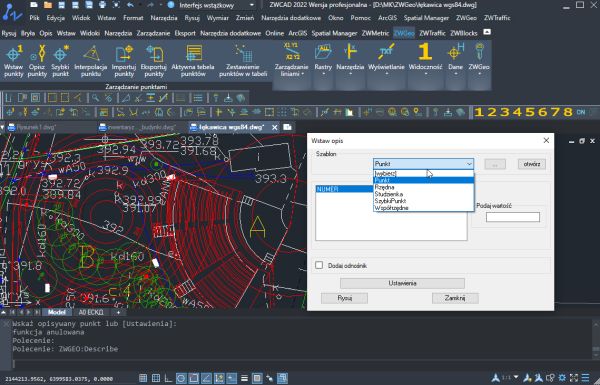Toggle ortho mode in the status bar
This screenshot has height=385, width=600.
[168, 378]
